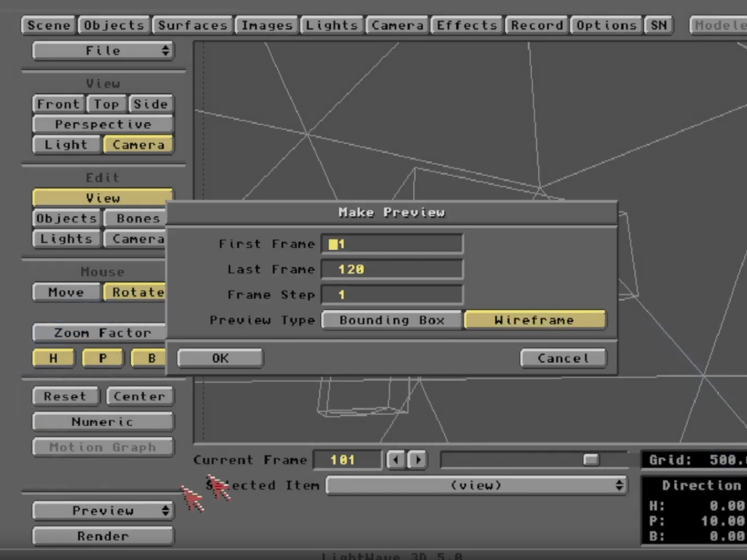Switch to Front view
Image resolution: width=747 pixels, height=560 pixels.
(58, 104)
